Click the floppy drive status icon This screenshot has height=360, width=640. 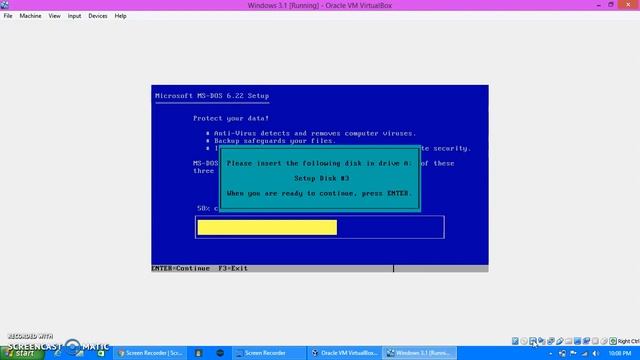(x=533, y=341)
